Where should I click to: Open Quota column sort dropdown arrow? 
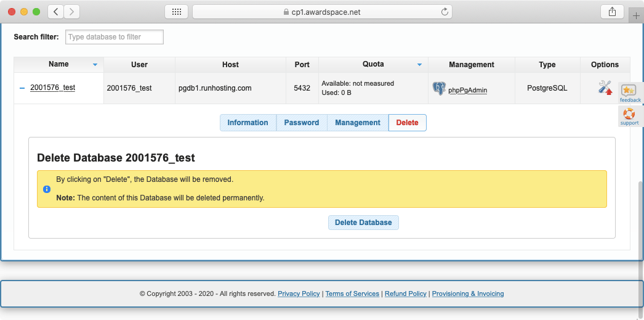(419, 65)
